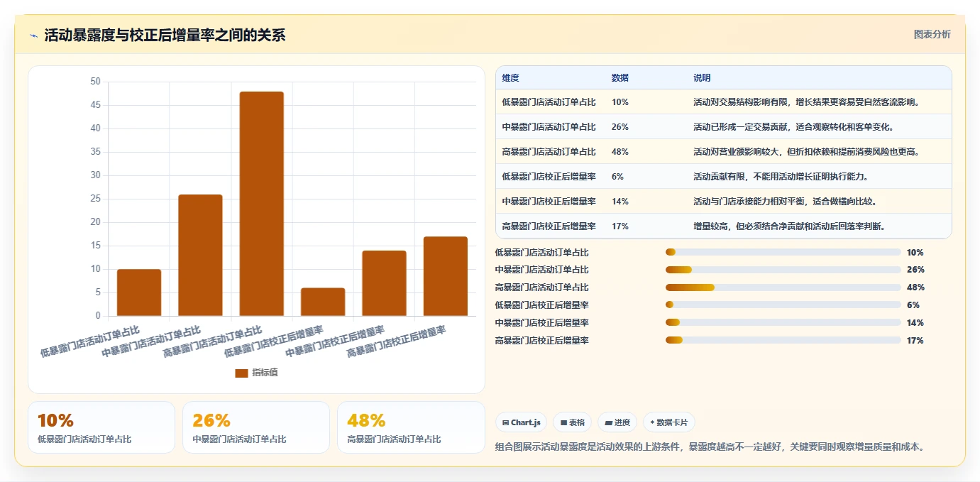Click the 48% data card
The height and width of the screenshot is (482, 980).
[411, 427]
